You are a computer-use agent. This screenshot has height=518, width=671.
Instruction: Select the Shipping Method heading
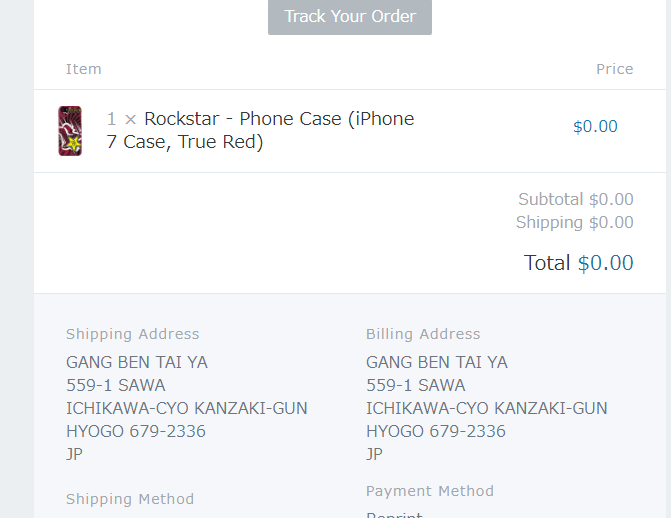[130, 499]
